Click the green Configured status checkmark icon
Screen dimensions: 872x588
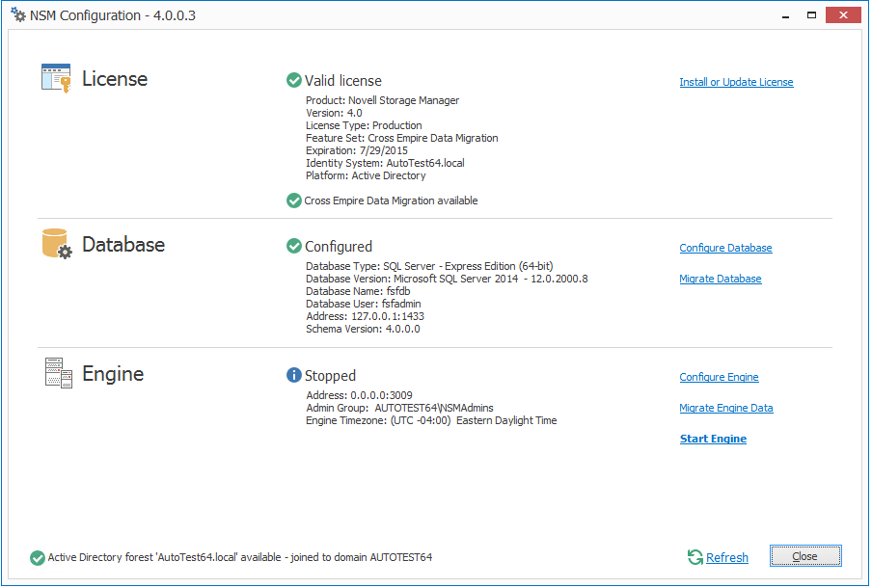(294, 247)
